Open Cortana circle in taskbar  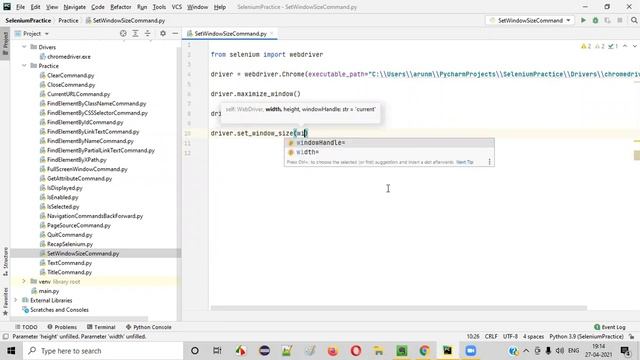tap(195, 351)
